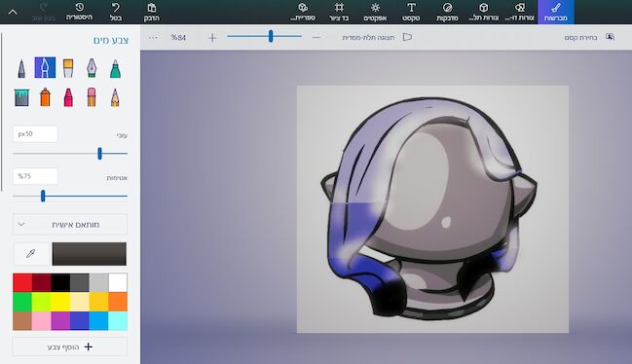Click the side panel vertical scrollbar

click(2, 112)
